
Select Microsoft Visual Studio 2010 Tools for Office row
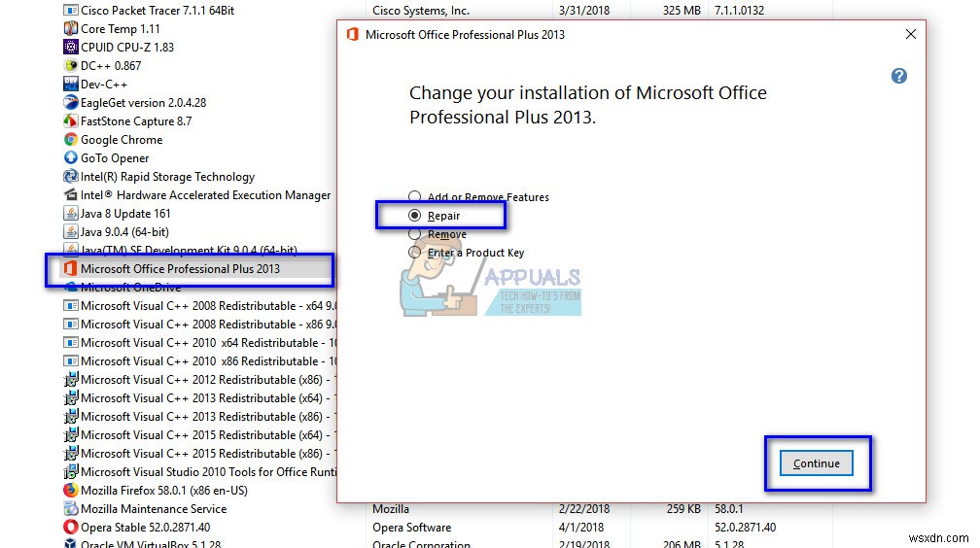pos(208,472)
